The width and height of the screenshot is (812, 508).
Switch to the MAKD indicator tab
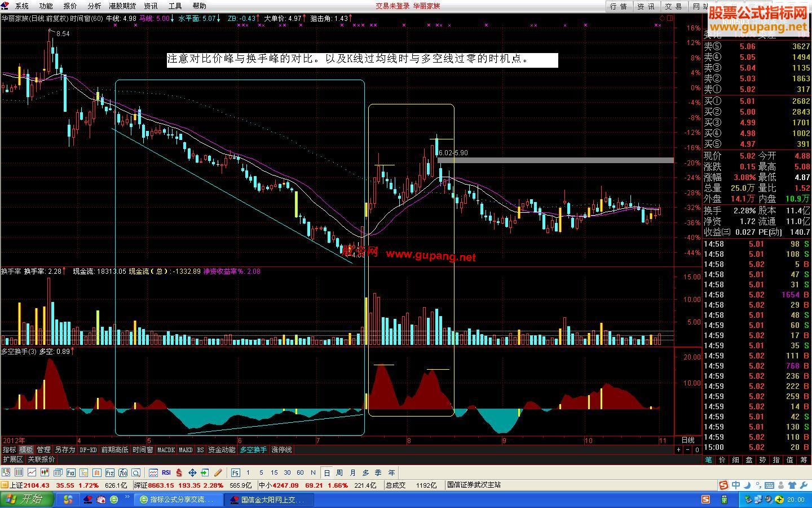pyautogui.click(x=186, y=450)
